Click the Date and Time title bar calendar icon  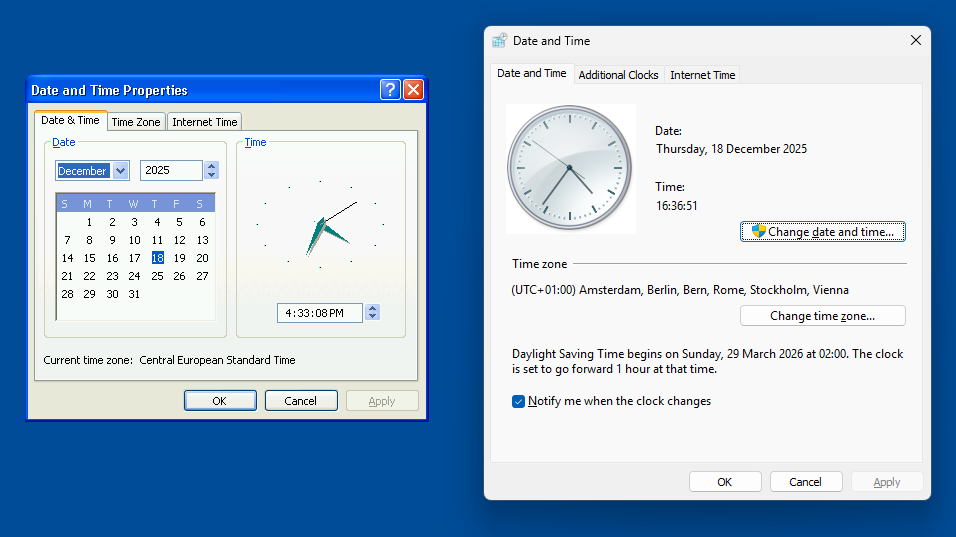(x=499, y=41)
